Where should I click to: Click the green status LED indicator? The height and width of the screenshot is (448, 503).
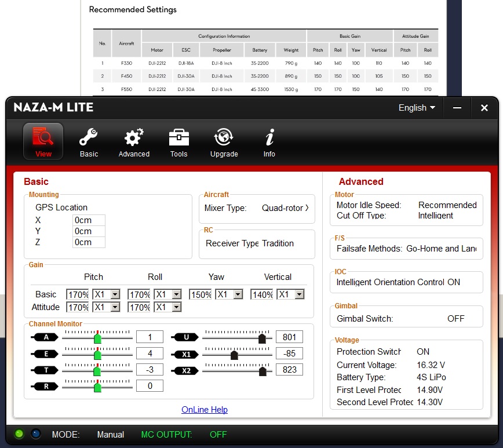(19, 434)
